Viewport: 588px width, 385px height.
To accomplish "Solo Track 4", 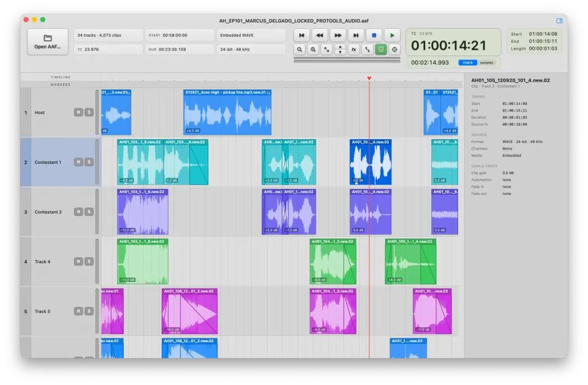I will coord(89,262).
